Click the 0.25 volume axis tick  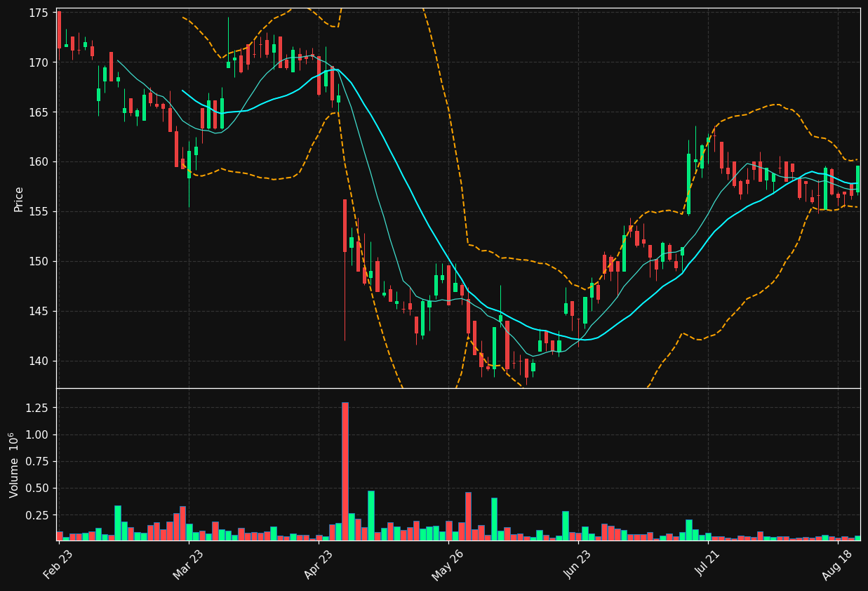click(x=37, y=516)
